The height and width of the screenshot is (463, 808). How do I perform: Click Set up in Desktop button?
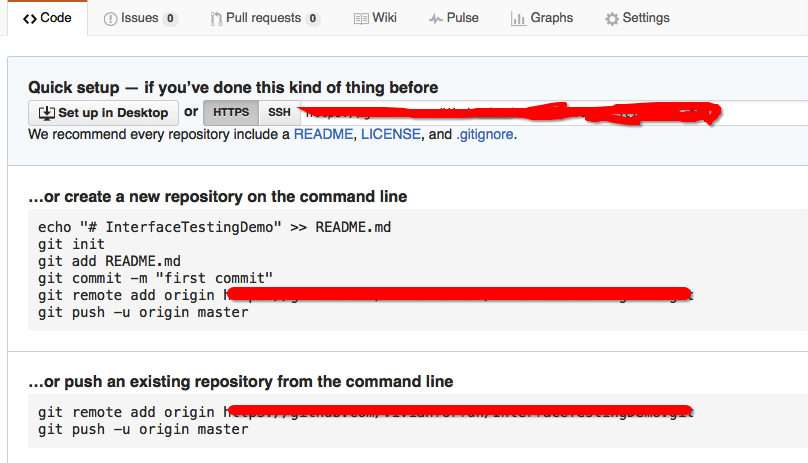[x=104, y=113]
